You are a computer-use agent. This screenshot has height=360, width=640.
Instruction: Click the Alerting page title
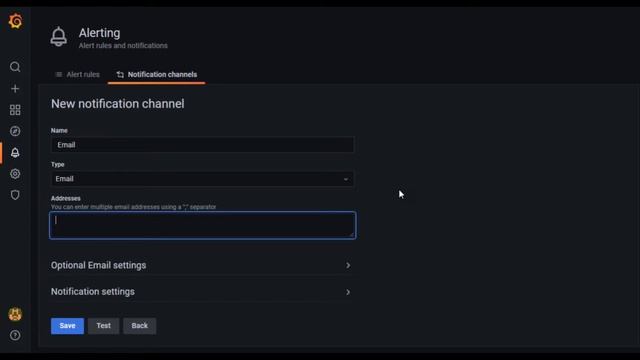[100, 33]
